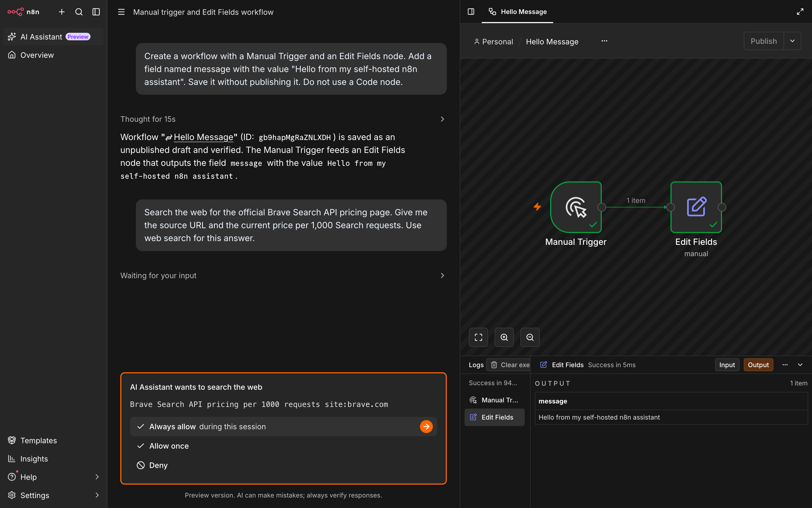Expand the Settings submenu
Viewport: 812px width, 508px height.
(54, 495)
